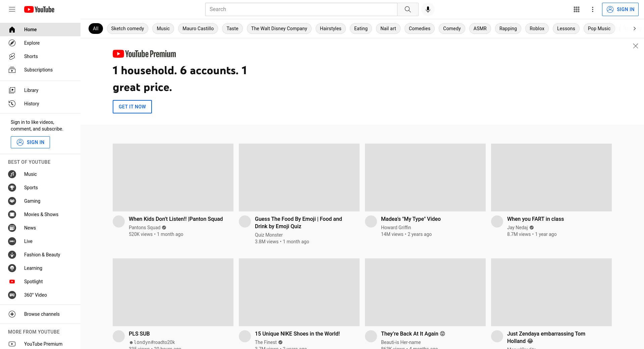
Task: Filter by the Eating chip
Action: click(x=361, y=29)
